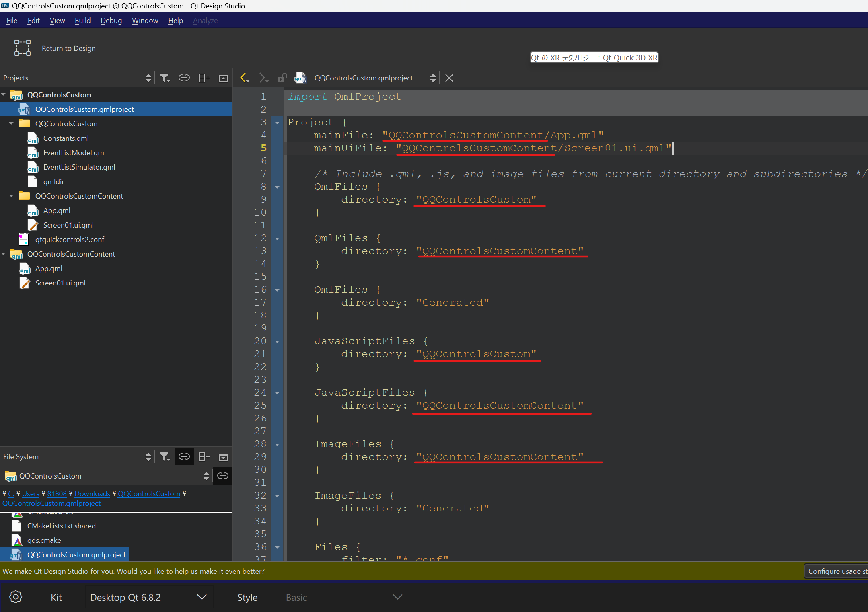Open the Style dropdown showing Basic
The width and height of the screenshot is (868, 612).
click(x=344, y=597)
